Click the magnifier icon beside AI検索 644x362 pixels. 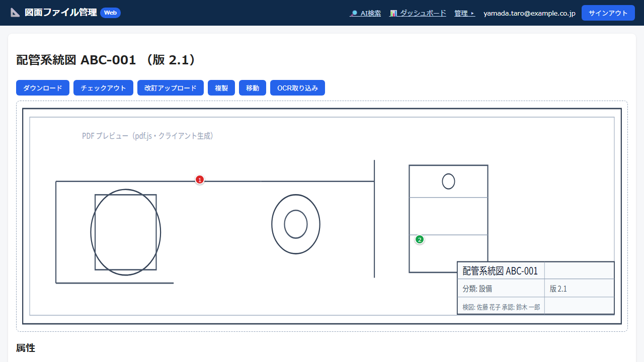354,13
